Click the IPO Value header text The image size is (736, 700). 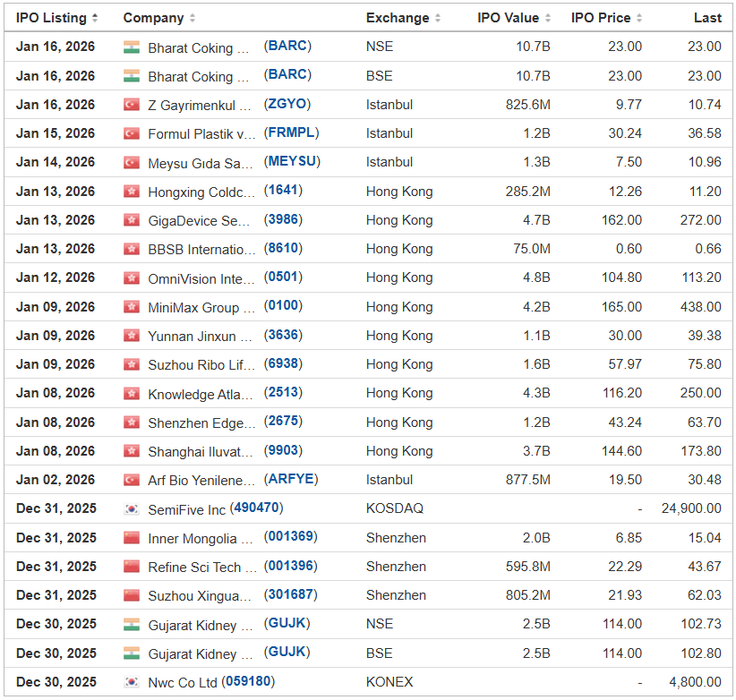(508, 18)
